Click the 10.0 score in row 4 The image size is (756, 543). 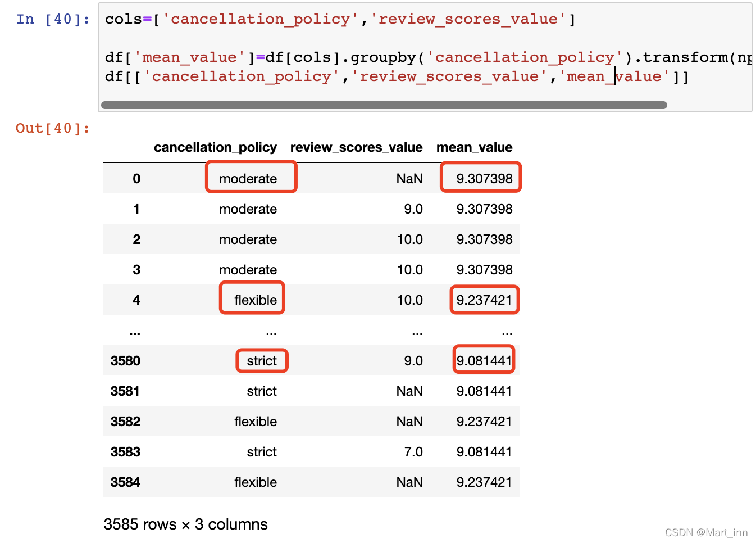pos(409,300)
